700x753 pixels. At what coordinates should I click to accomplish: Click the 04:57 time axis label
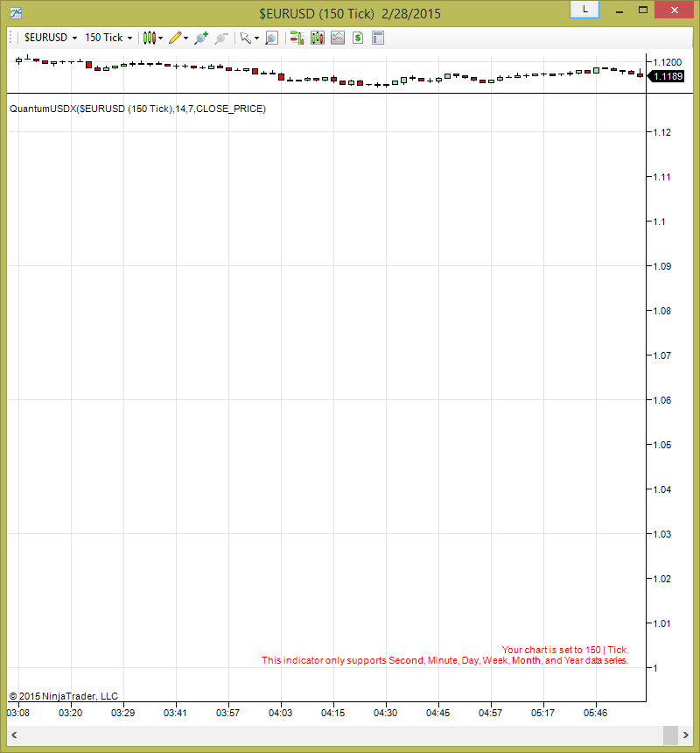click(490, 713)
